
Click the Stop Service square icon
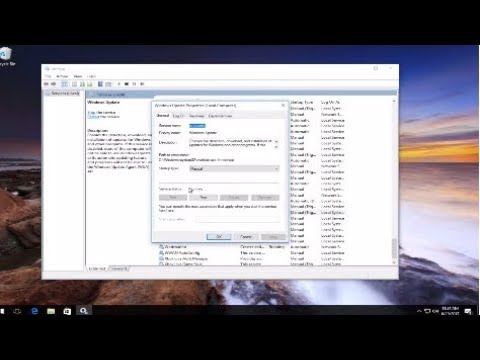pyautogui.click(x=127, y=84)
